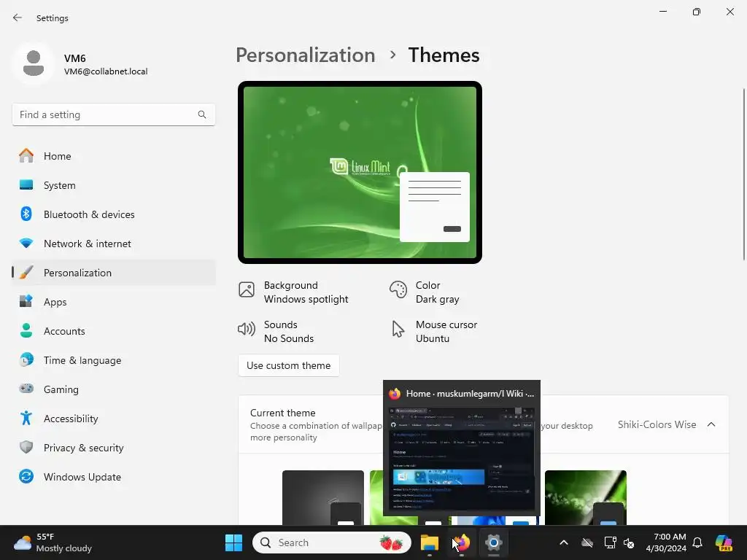The height and width of the screenshot is (560, 747).
Task: Open the VM6 account profile
Action: click(x=81, y=64)
